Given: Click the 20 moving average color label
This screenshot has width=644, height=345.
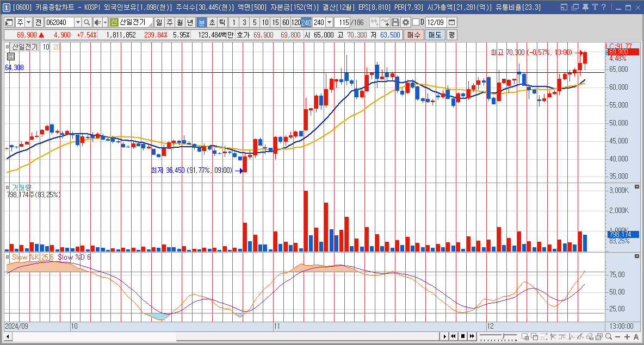Looking at the screenshot, I should [57, 47].
